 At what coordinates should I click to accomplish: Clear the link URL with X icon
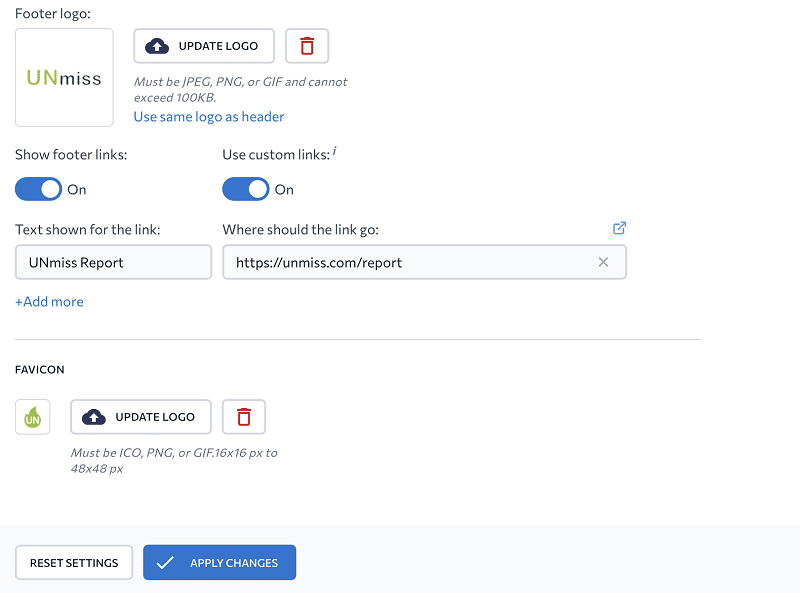[x=603, y=262]
